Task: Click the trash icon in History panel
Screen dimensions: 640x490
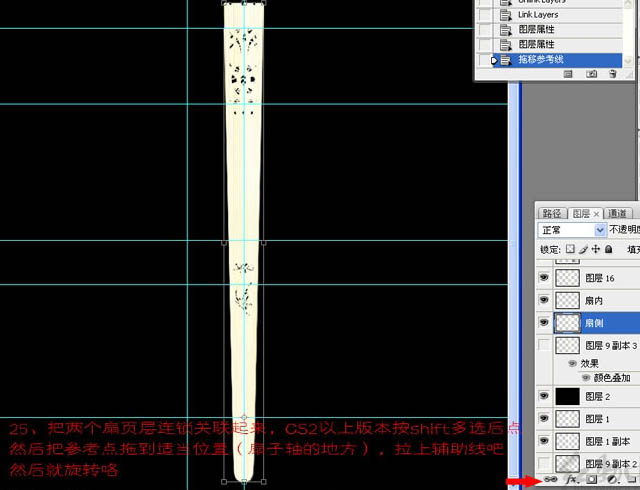Action: 612,74
